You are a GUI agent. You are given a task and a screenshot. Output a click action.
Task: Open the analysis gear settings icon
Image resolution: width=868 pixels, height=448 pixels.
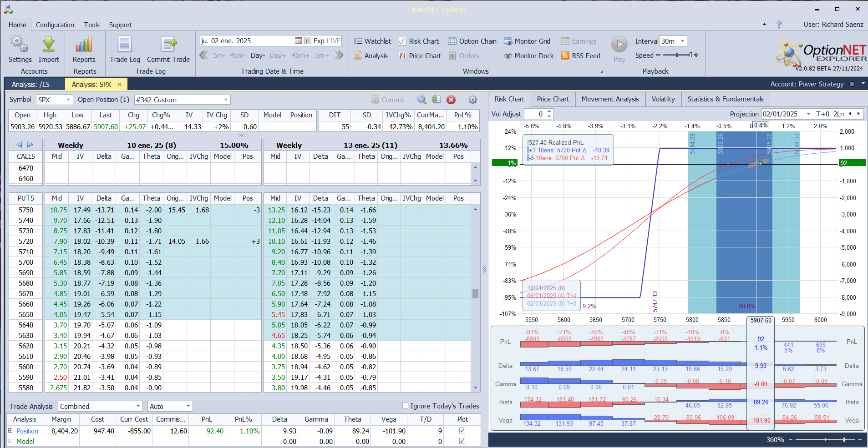[472, 100]
